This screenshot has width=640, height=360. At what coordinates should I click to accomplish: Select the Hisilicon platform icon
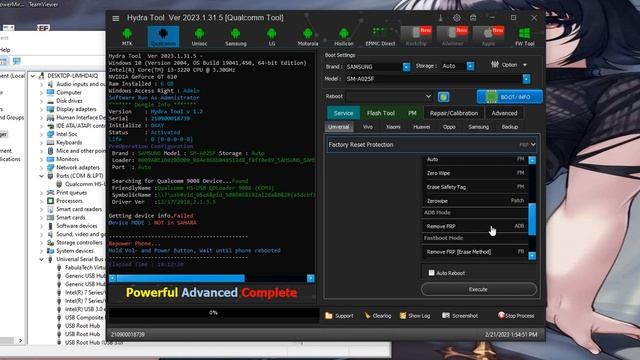point(344,37)
